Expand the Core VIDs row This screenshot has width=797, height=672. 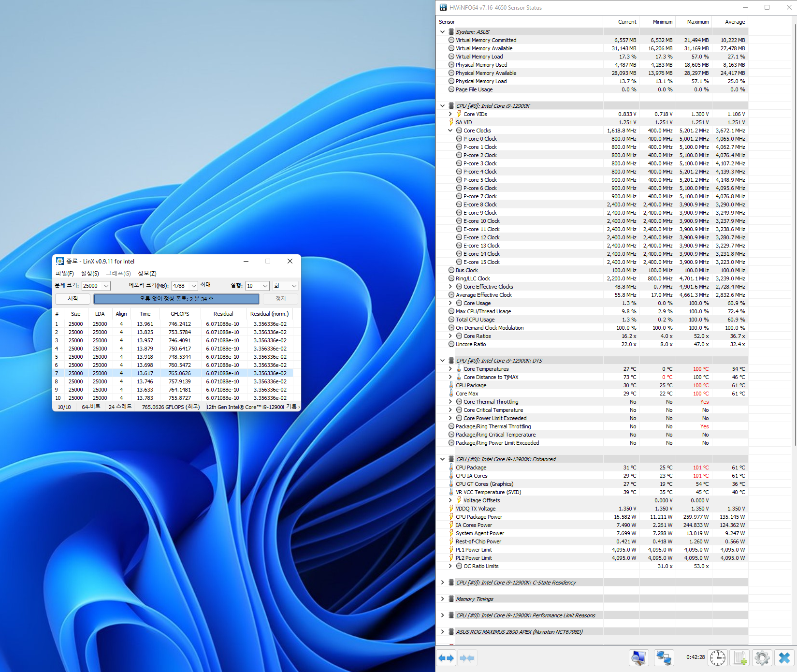point(450,114)
